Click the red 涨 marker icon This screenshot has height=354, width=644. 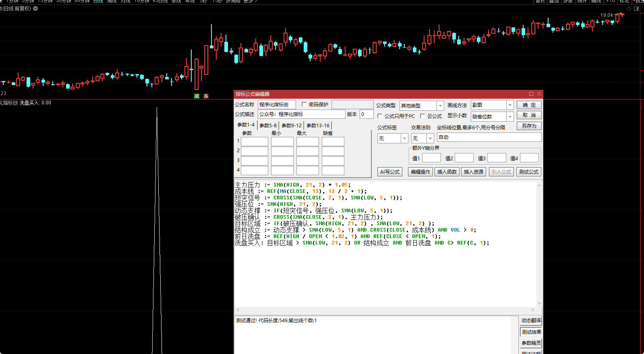click(x=206, y=96)
